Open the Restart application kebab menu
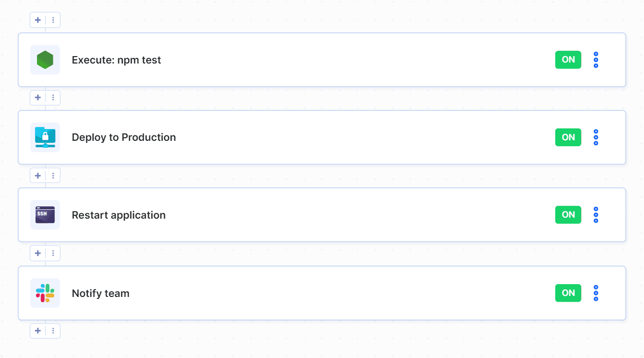This screenshot has width=644, height=358. 596,215
